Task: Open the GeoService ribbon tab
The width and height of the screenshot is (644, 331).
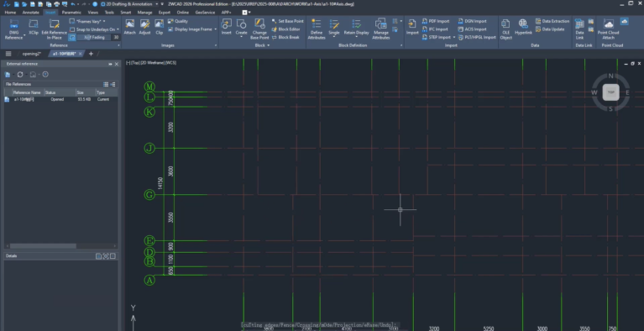Action: tap(205, 13)
